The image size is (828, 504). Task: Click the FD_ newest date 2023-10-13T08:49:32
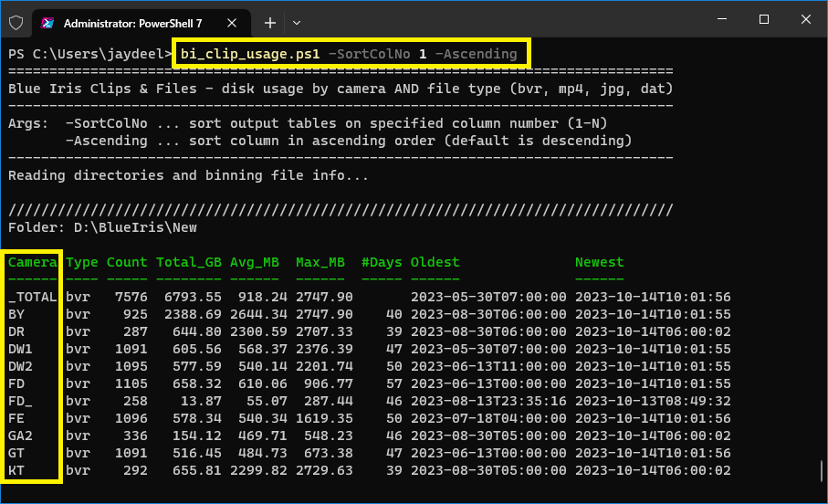(x=653, y=402)
